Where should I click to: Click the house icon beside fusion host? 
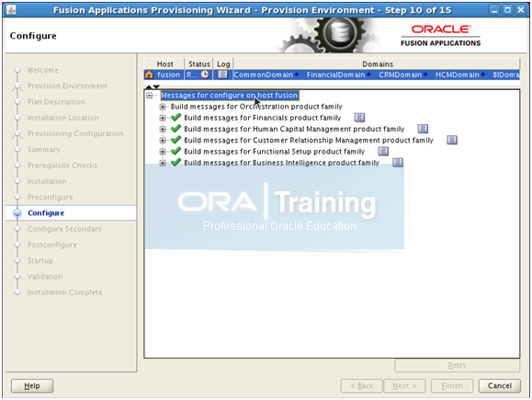click(149, 74)
